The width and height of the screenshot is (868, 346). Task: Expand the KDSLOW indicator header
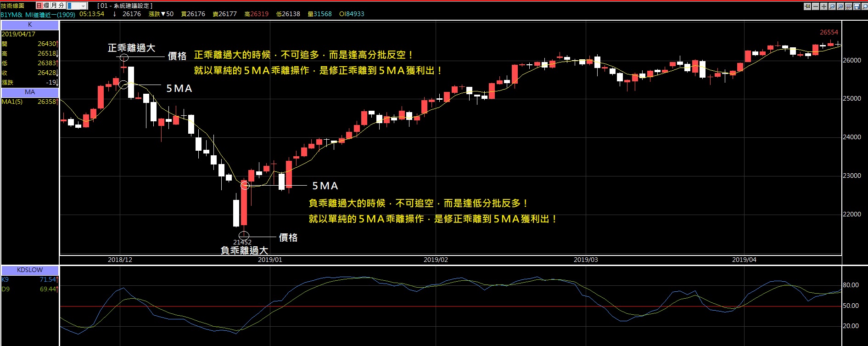(30, 270)
